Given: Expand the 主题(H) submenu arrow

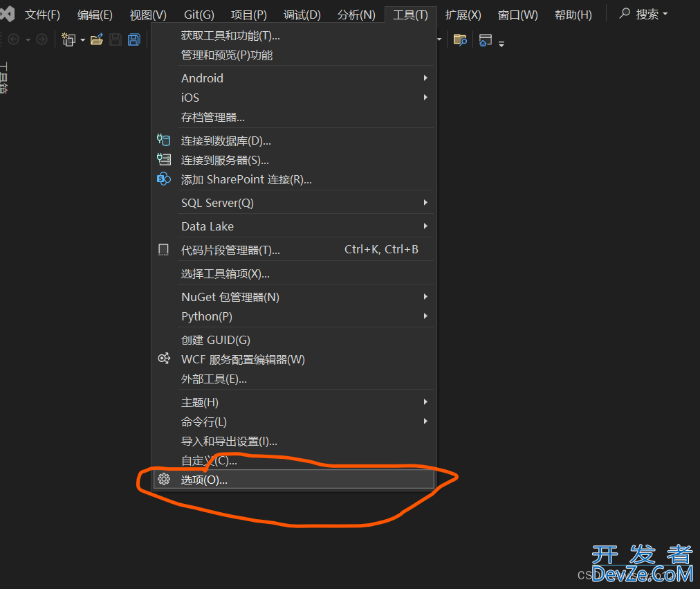Looking at the screenshot, I should pyautogui.click(x=425, y=402).
